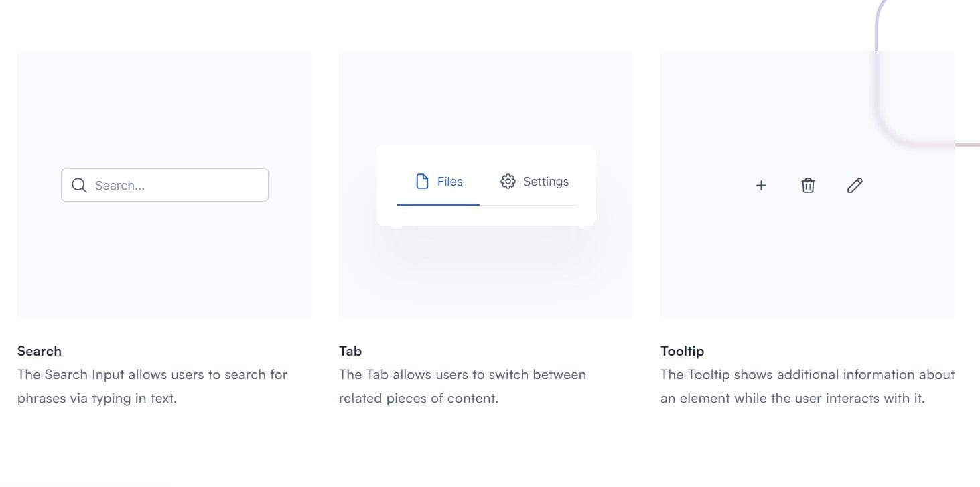This screenshot has width=980, height=487.
Task: Click the Tab description text below the card
Action: click(x=462, y=386)
